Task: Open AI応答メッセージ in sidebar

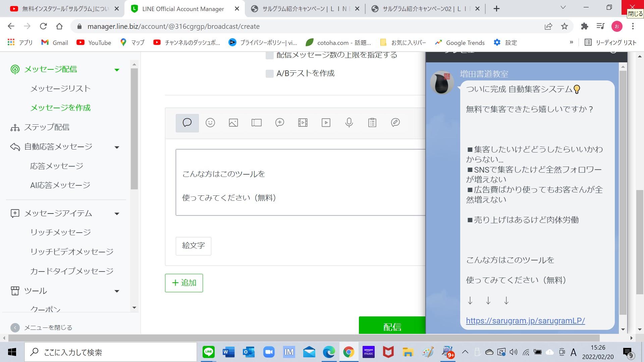Action: pos(60,185)
